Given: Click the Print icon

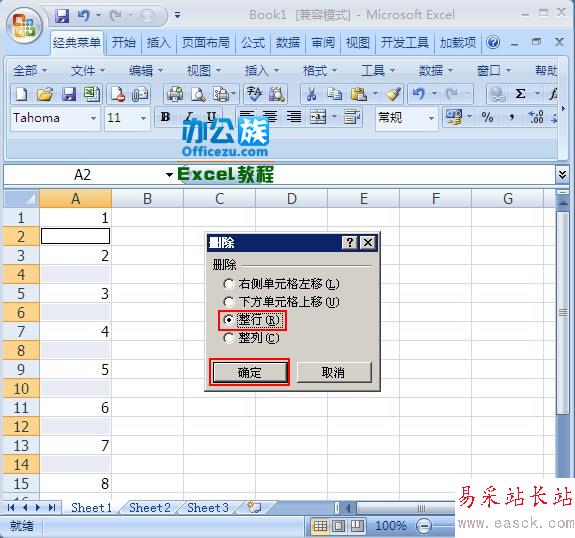Looking at the screenshot, I should click(x=175, y=94).
